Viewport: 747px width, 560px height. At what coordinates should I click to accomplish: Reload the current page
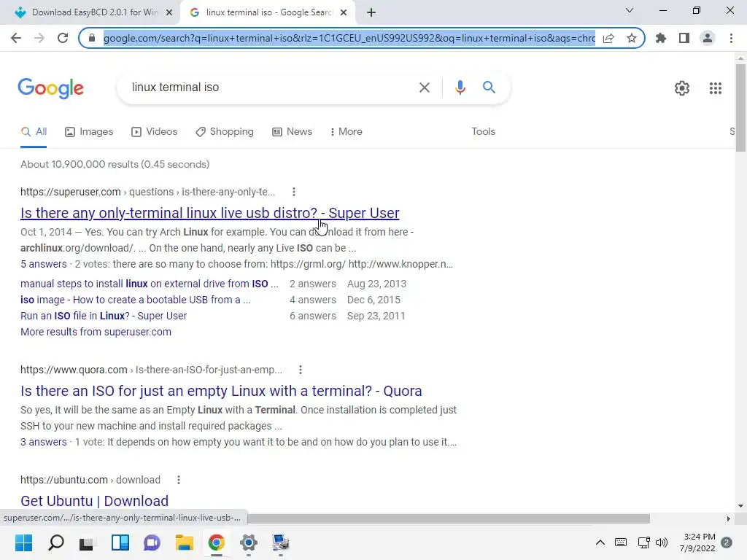coord(63,38)
